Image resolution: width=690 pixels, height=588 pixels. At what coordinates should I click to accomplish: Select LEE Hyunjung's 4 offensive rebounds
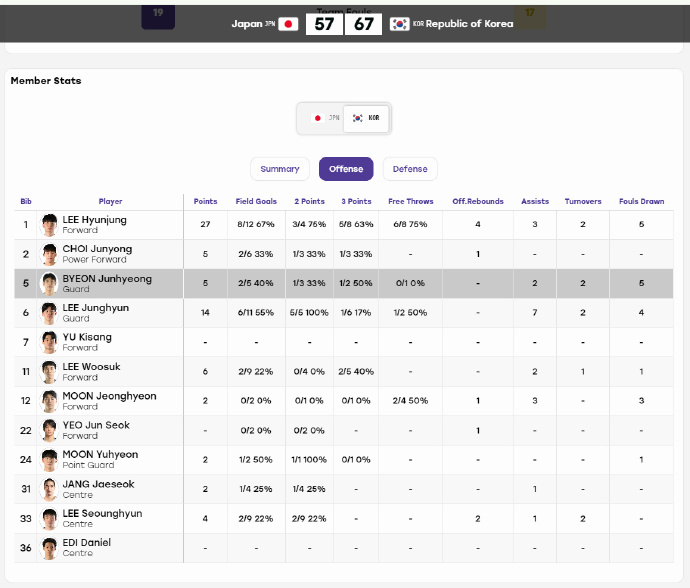pos(478,224)
